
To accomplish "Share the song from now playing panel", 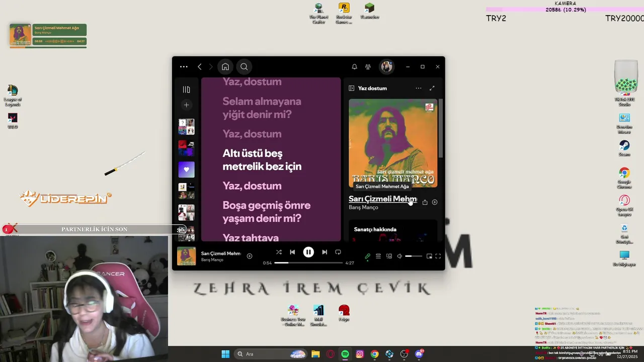I will 425,202.
